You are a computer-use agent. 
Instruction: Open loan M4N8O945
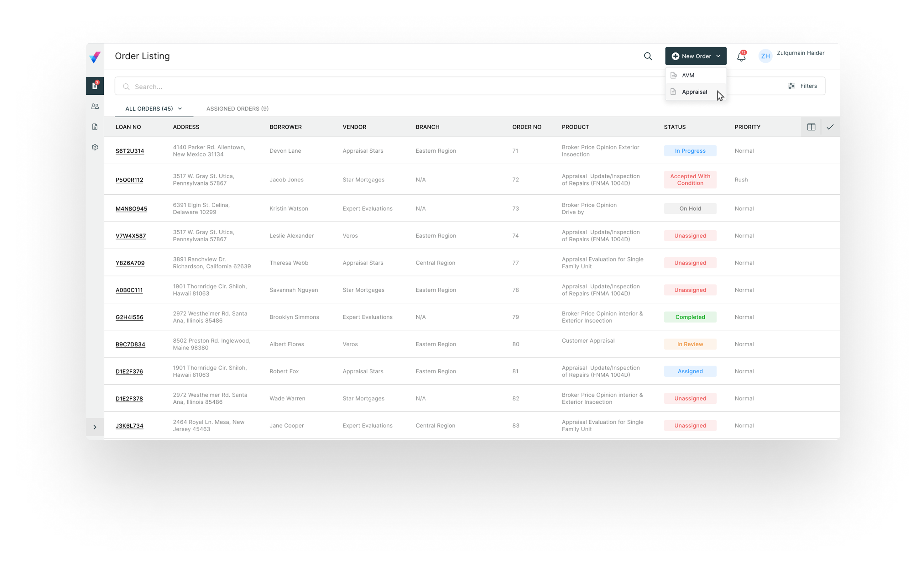point(131,209)
